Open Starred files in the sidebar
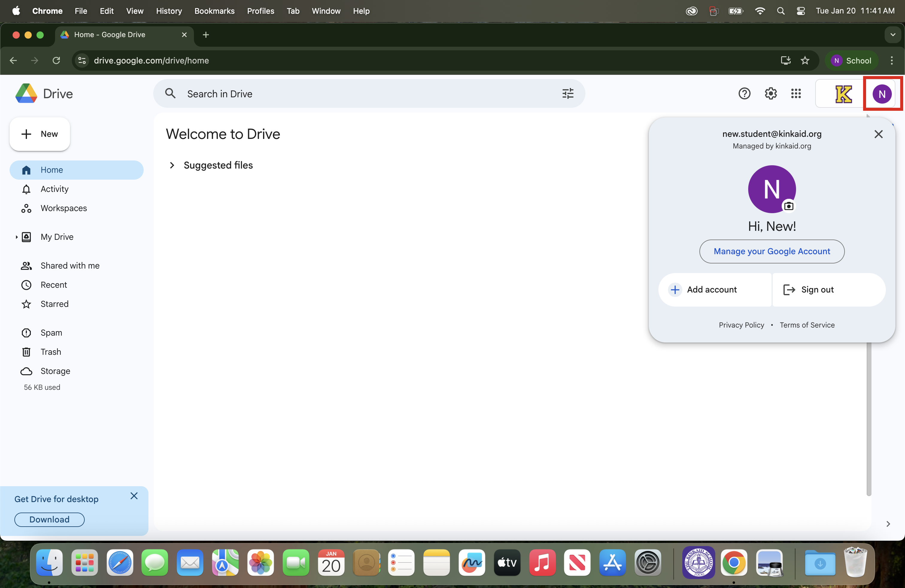The width and height of the screenshot is (905, 588). [x=54, y=304]
